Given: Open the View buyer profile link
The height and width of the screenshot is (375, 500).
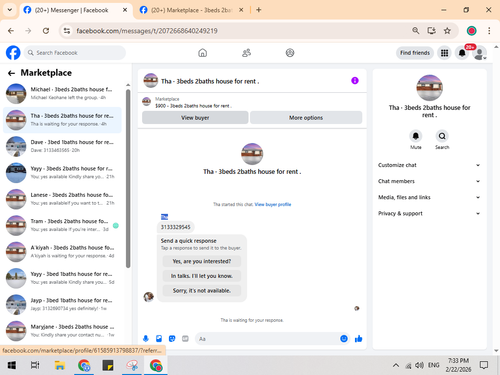Looking at the screenshot, I should tap(273, 204).
